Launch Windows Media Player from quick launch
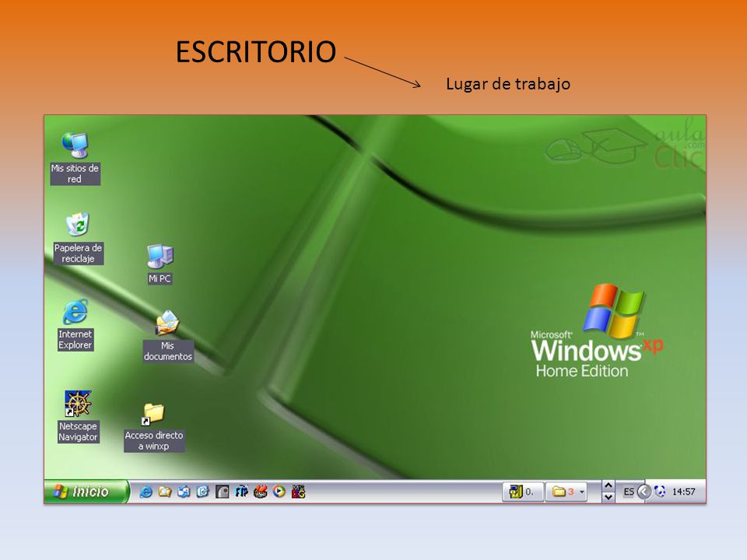 279,492
